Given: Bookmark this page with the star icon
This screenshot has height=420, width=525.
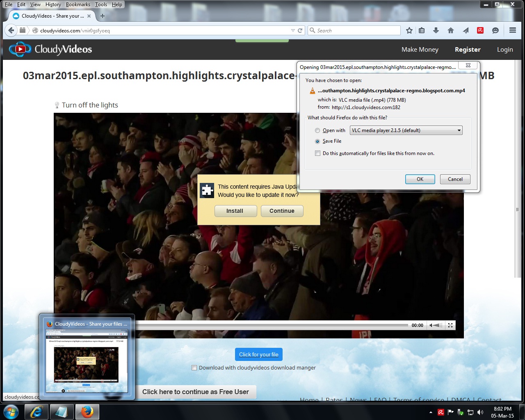Looking at the screenshot, I should pos(409,30).
